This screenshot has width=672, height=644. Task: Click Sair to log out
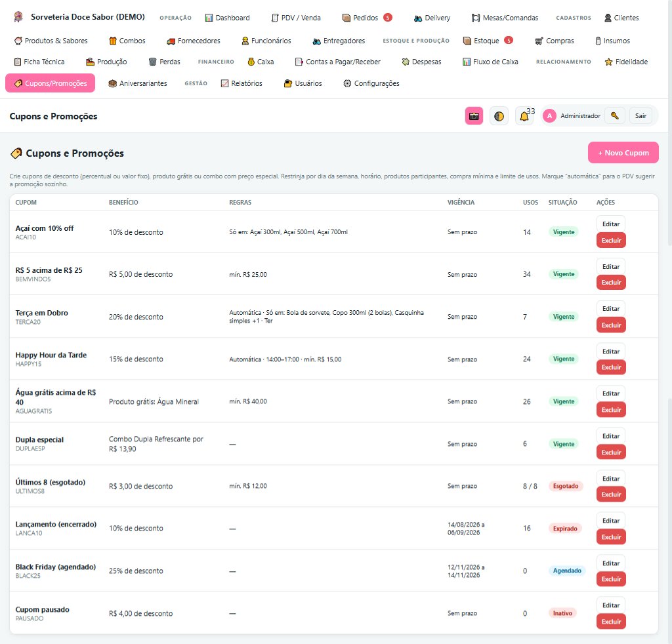640,115
